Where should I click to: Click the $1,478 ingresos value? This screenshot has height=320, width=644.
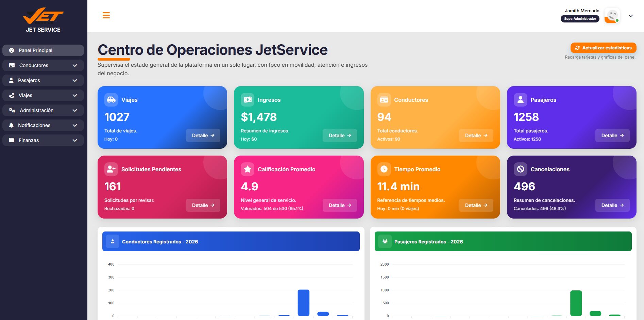[259, 117]
